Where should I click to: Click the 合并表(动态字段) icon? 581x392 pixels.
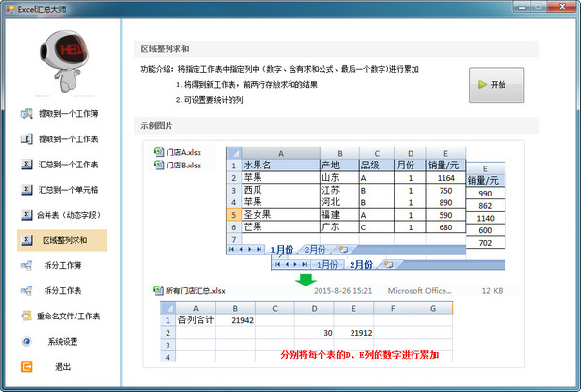27,215
